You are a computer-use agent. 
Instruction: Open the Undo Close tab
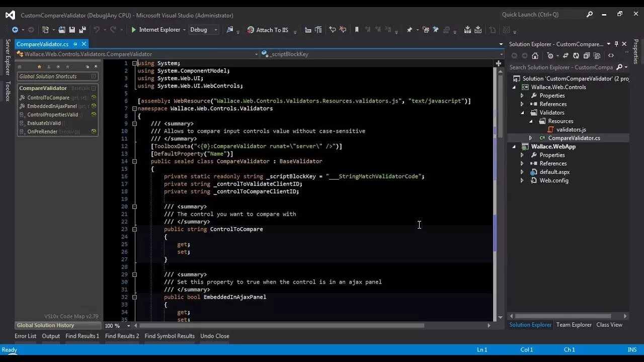click(x=215, y=336)
